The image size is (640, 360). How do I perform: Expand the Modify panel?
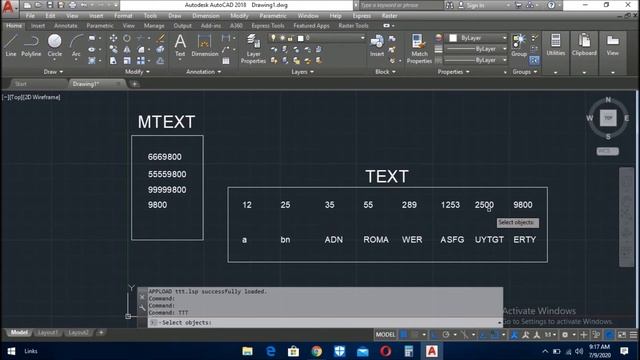137,72
